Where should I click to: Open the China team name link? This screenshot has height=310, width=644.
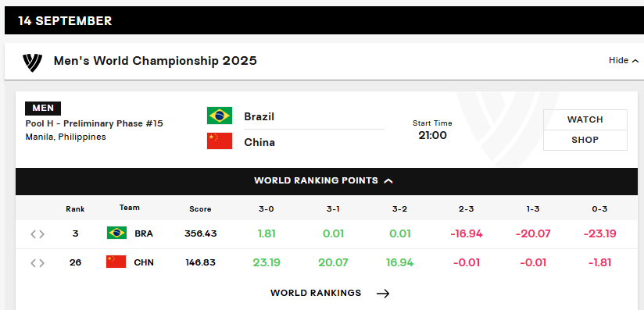click(x=259, y=142)
